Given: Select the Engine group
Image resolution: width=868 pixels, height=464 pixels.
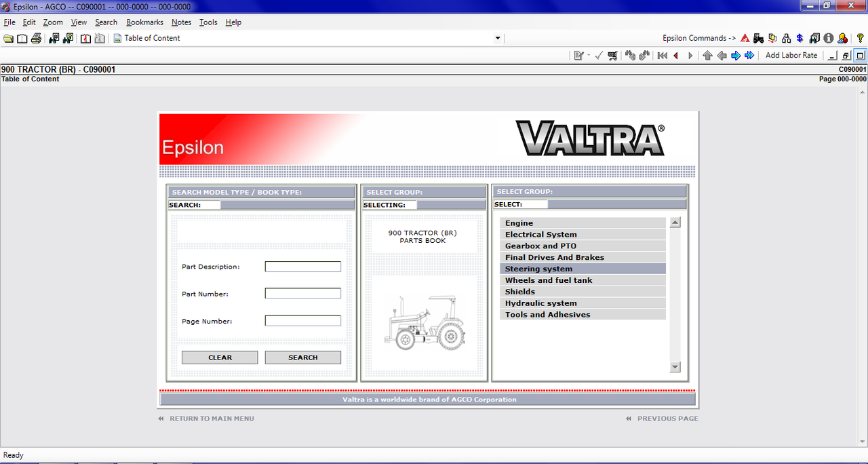Looking at the screenshot, I should (583, 223).
